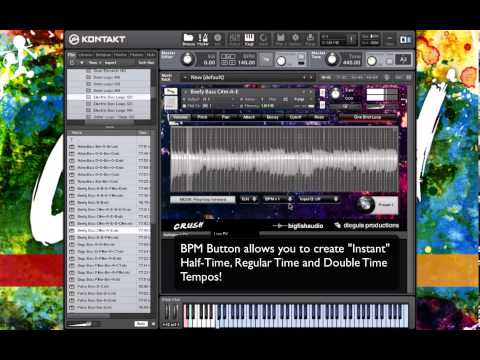Toggle the Auto audition button
The image size is (480, 360).
tap(141, 324)
